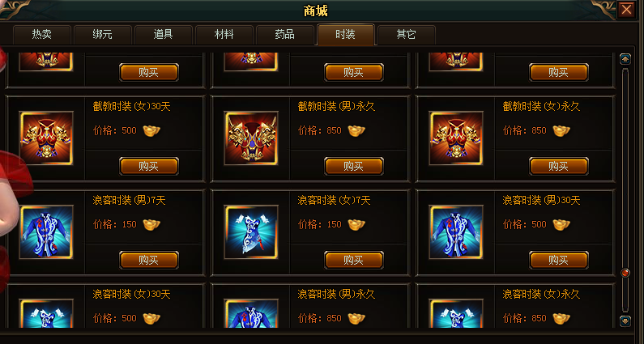Switch to the 热卖 tab
The height and width of the screenshot is (344, 644).
coord(42,35)
